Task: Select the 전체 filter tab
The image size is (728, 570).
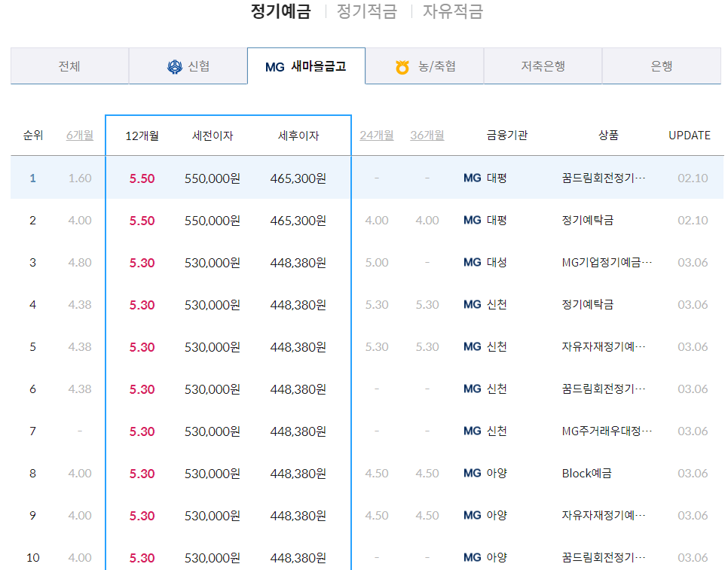Action: coord(69,66)
